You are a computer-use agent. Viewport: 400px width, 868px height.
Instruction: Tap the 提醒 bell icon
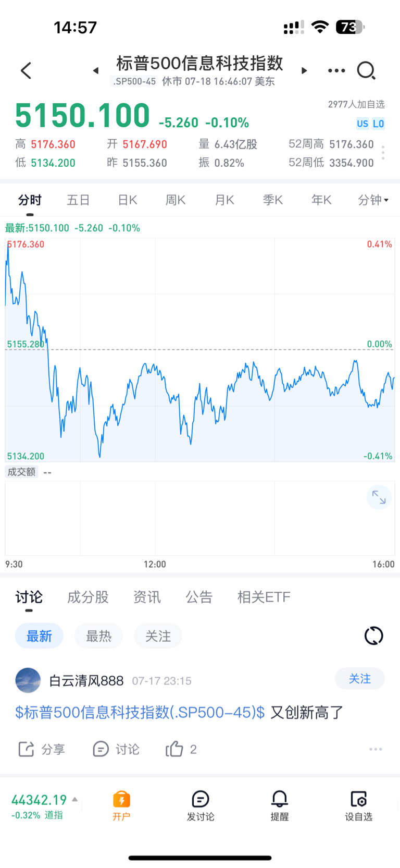click(280, 805)
